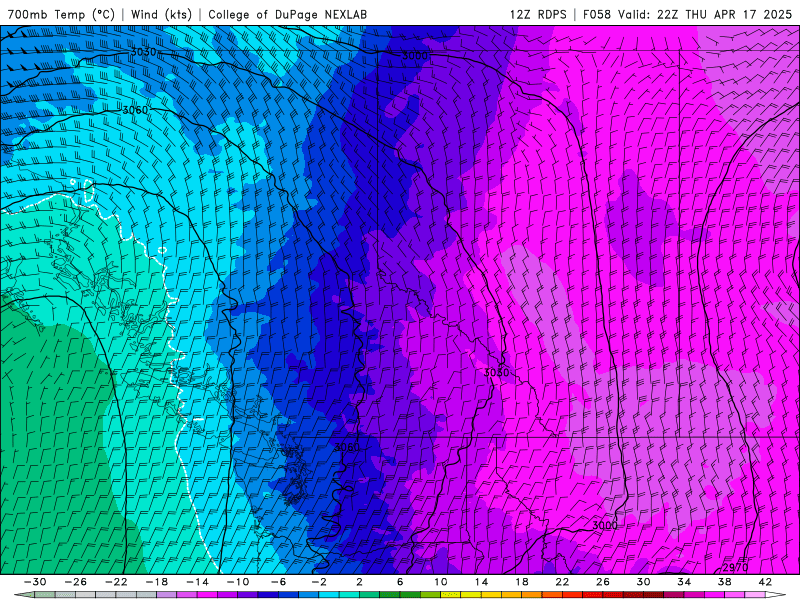Click the -18 colorbar tick label
Viewport: 800px width, 600px height.
pos(157,582)
